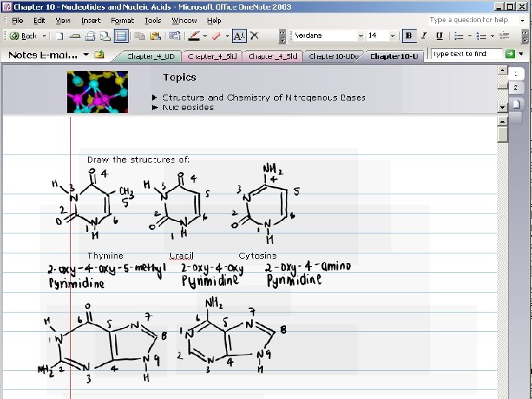Apply bulleted list formatting
Screen dimensions: 532x399
(459, 36)
